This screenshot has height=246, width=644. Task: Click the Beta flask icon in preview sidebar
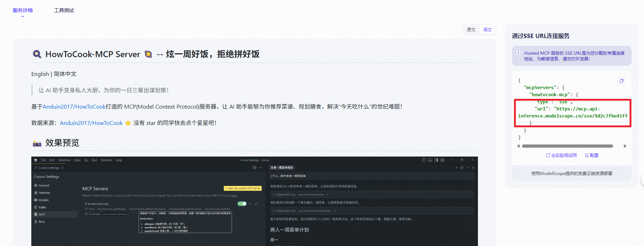coord(36,222)
